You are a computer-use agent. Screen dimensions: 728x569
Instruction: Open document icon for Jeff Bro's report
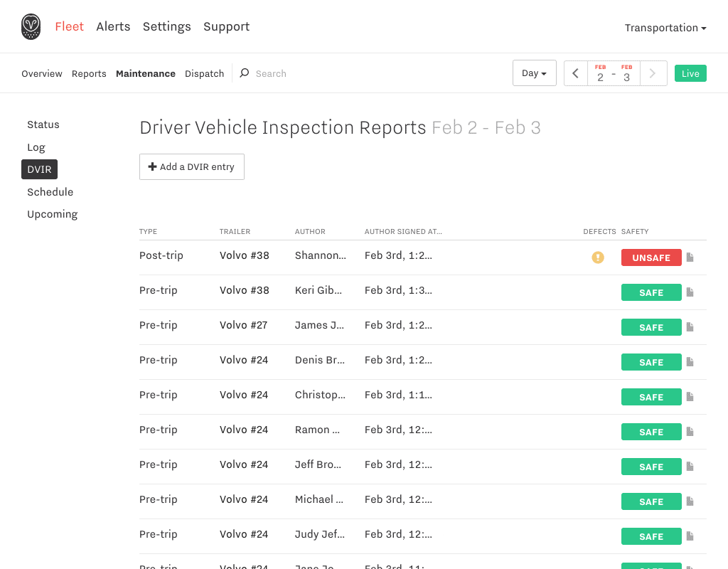pos(690,467)
